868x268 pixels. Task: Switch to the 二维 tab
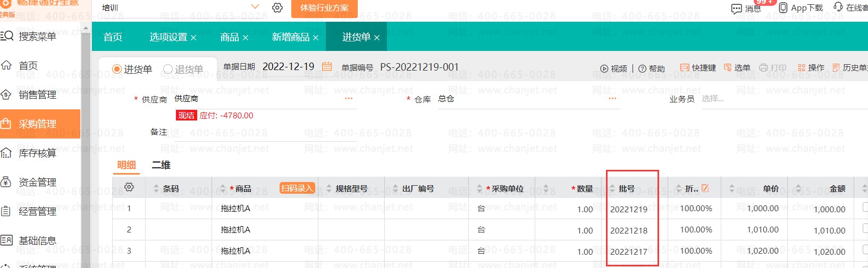tap(161, 165)
